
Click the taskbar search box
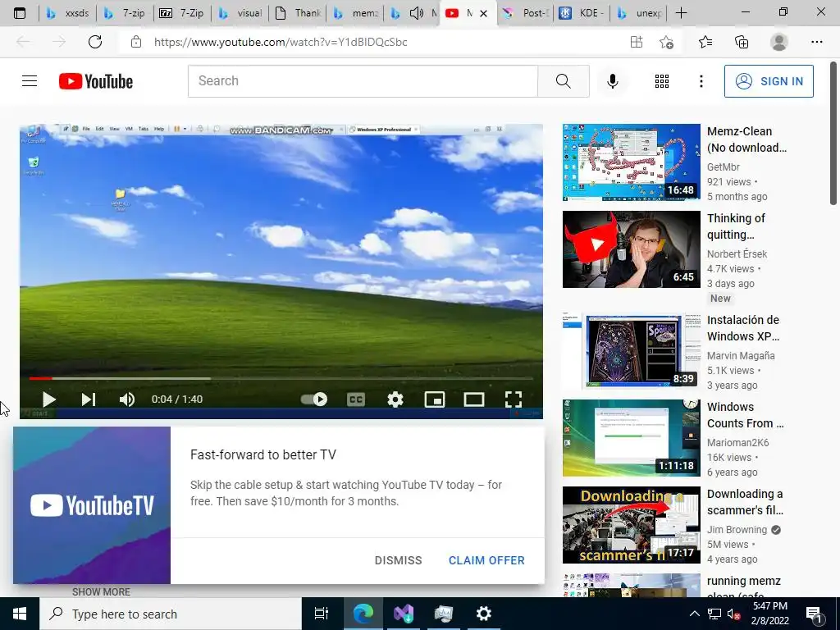pyautogui.click(x=171, y=614)
